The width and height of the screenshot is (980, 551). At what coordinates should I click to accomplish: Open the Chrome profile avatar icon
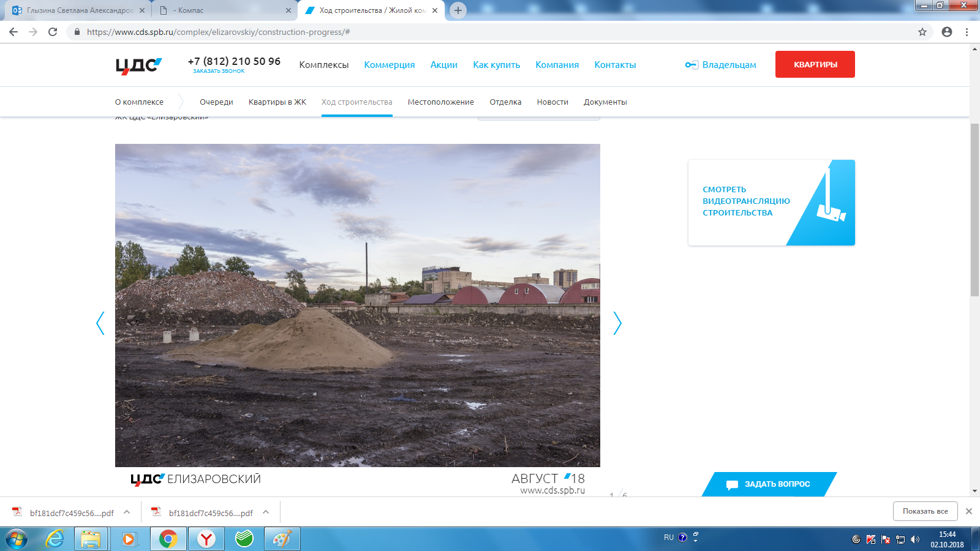pyautogui.click(x=947, y=32)
